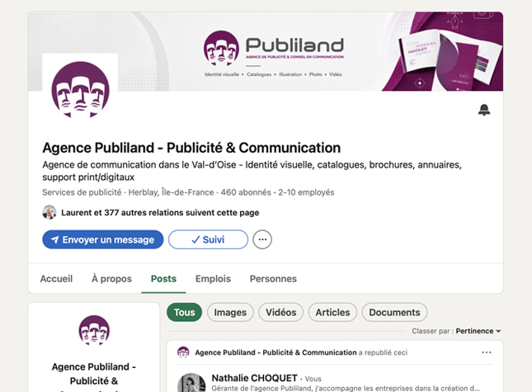Click Services de publicité text
The height and width of the screenshot is (392, 532).
point(82,192)
